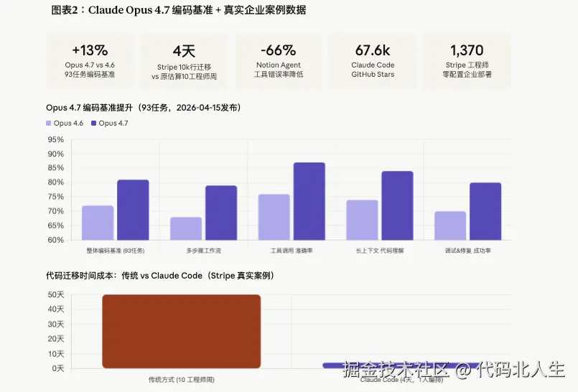Click the 0天 y-axis tick label

coord(58,368)
